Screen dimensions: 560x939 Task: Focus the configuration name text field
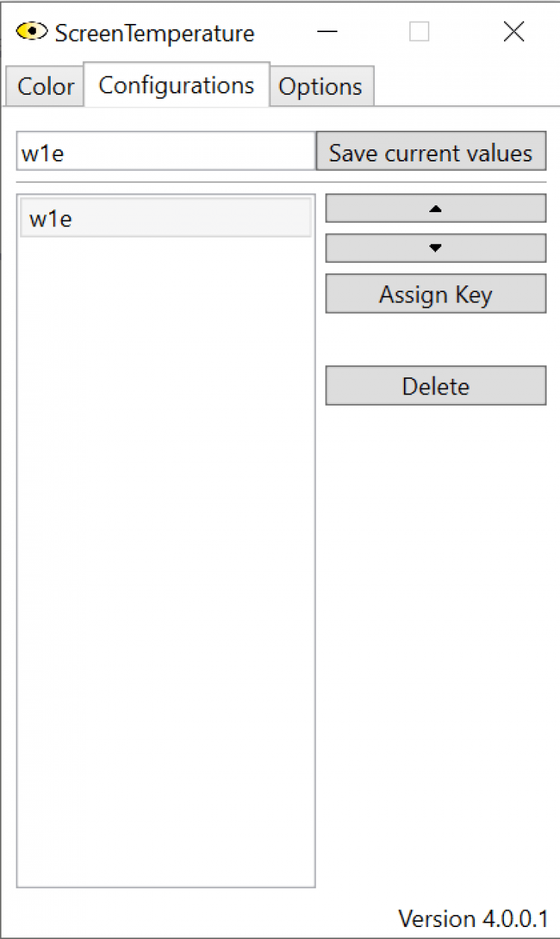165,152
